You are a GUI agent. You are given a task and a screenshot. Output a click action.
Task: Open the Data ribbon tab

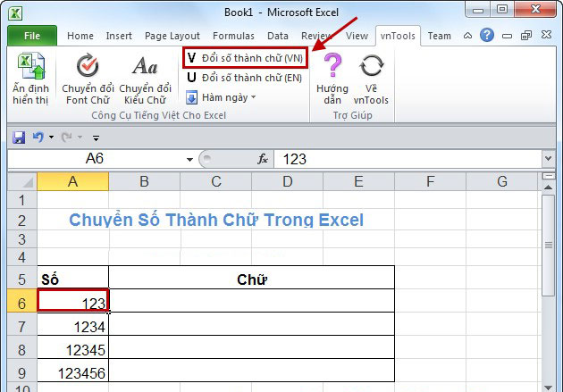coord(278,36)
